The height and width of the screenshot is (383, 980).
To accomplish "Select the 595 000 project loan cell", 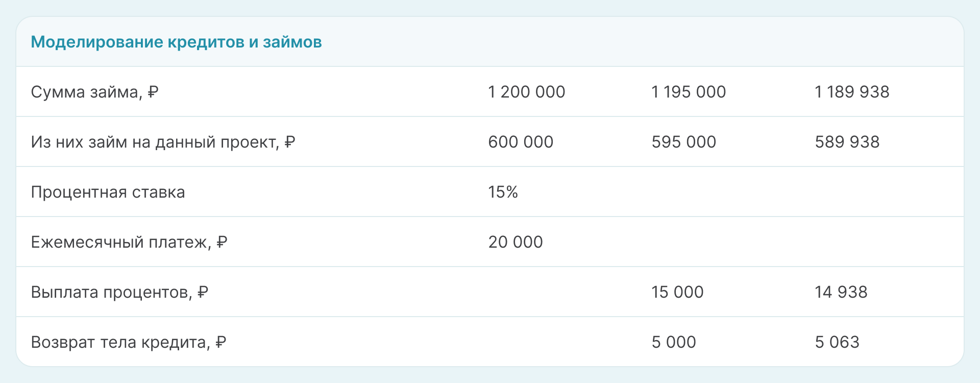I will point(683,142).
